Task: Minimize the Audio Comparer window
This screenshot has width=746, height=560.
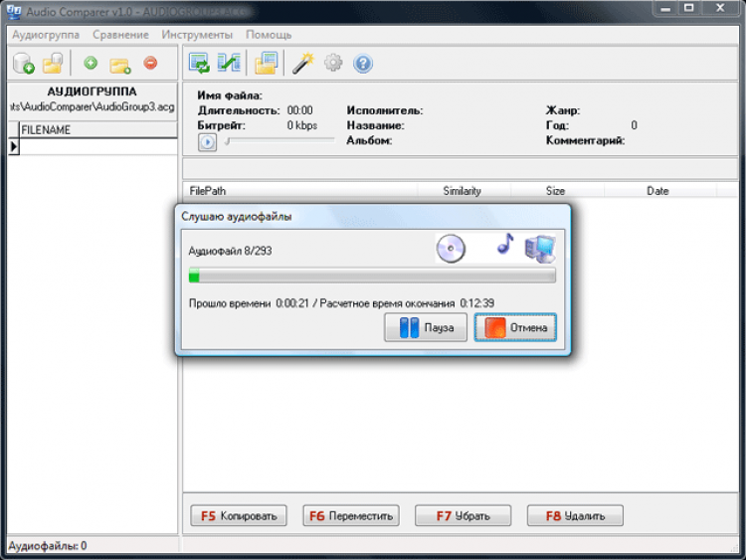Action: [x=665, y=8]
